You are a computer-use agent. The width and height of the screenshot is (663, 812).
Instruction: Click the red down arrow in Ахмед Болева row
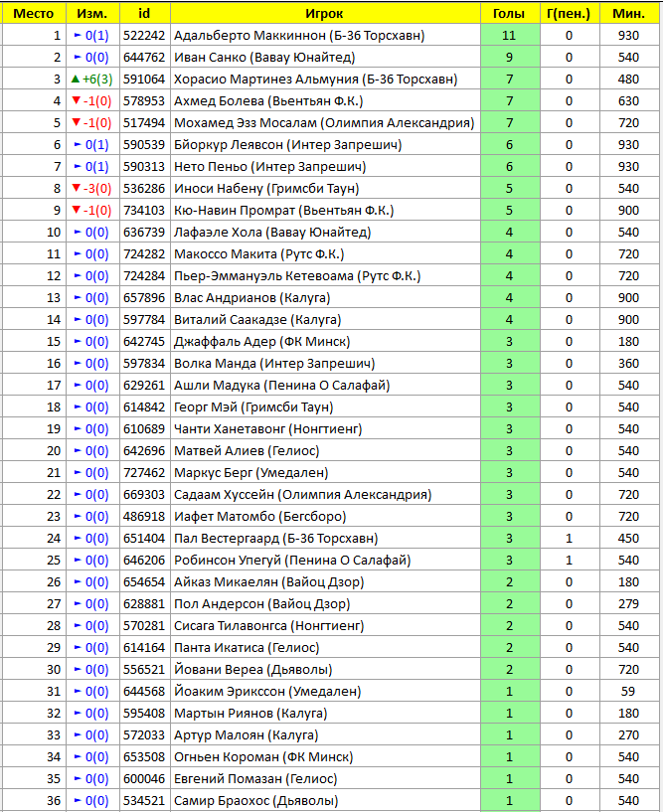coord(77,100)
